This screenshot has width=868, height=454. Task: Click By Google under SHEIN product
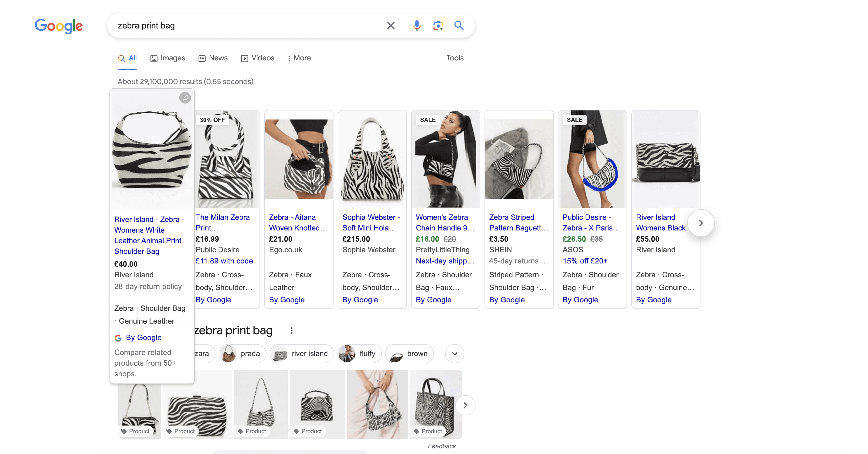(x=507, y=300)
